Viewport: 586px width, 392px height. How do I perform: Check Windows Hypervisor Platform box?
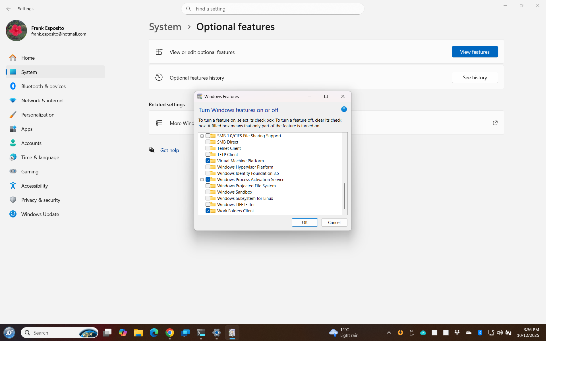click(x=208, y=167)
